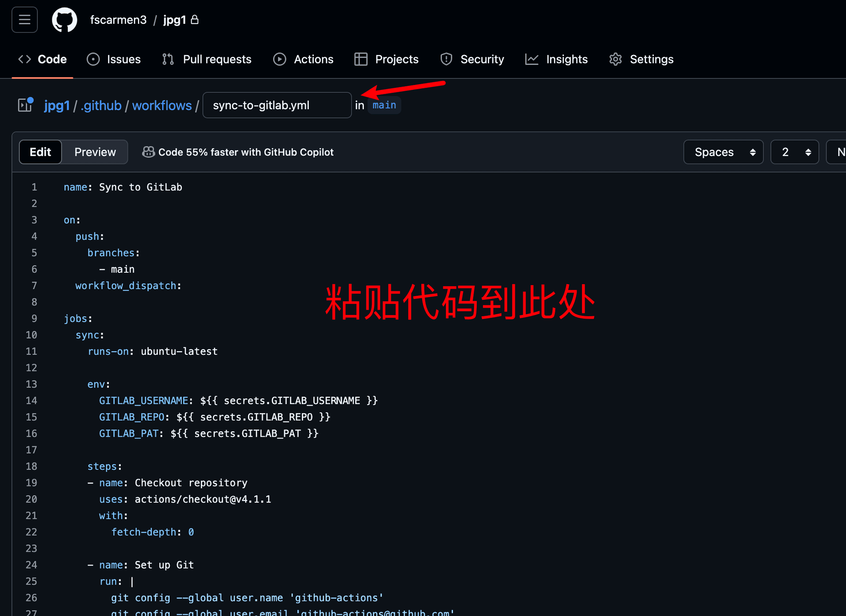
Task: Open the hamburger navigation menu
Action: [25, 20]
